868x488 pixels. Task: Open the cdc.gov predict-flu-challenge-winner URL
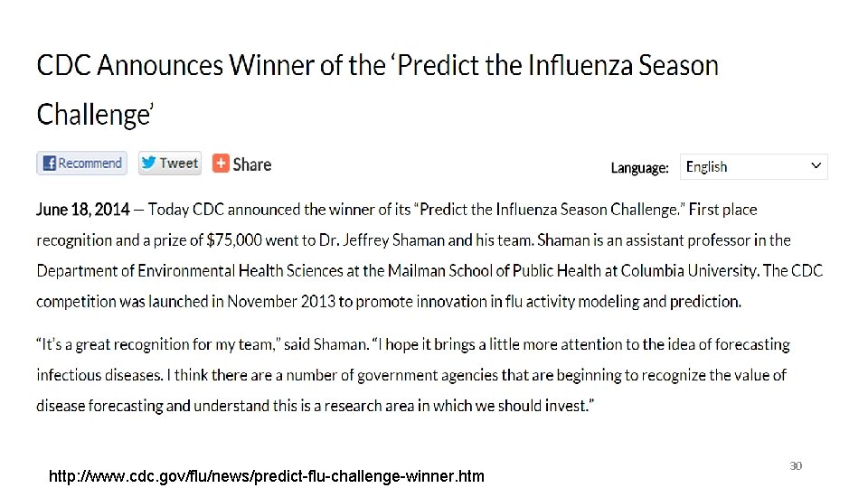(x=266, y=476)
